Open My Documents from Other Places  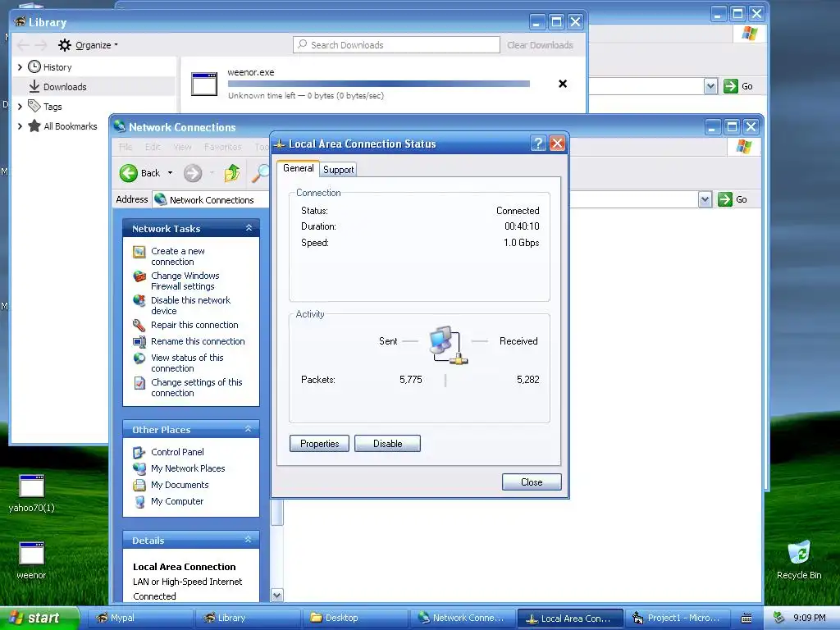180,485
